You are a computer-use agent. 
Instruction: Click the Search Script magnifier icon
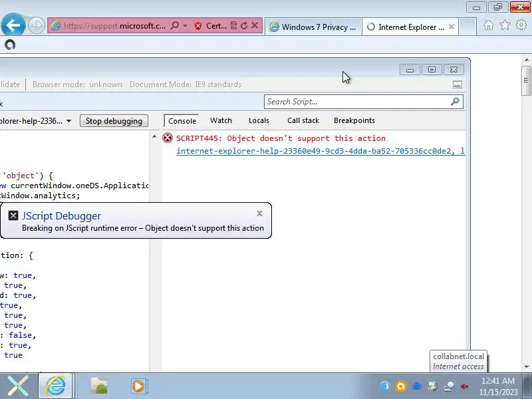click(x=456, y=101)
